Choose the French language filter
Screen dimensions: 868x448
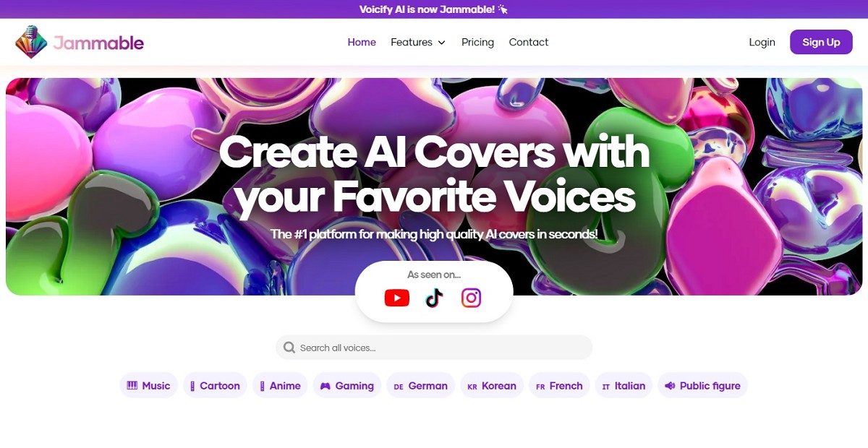point(559,386)
